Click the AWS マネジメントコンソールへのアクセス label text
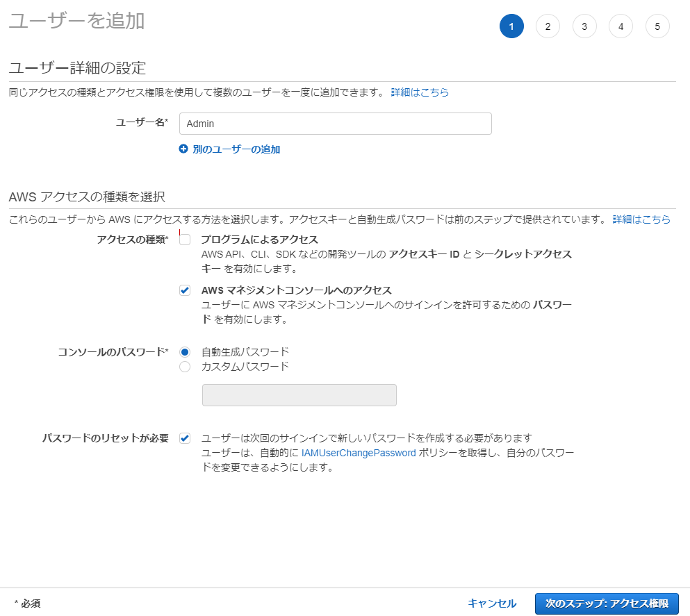 click(x=297, y=290)
